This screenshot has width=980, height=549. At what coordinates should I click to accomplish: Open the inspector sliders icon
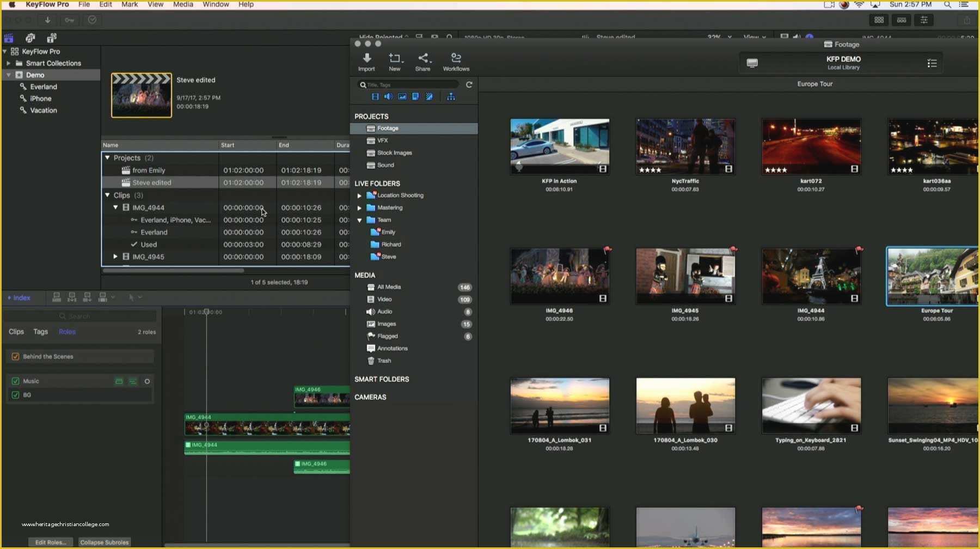pyautogui.click(x=924, y=20)
